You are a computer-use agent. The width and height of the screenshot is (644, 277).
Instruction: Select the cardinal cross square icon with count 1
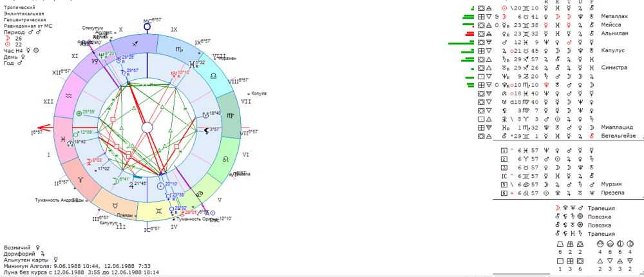[x=560, y=261]
